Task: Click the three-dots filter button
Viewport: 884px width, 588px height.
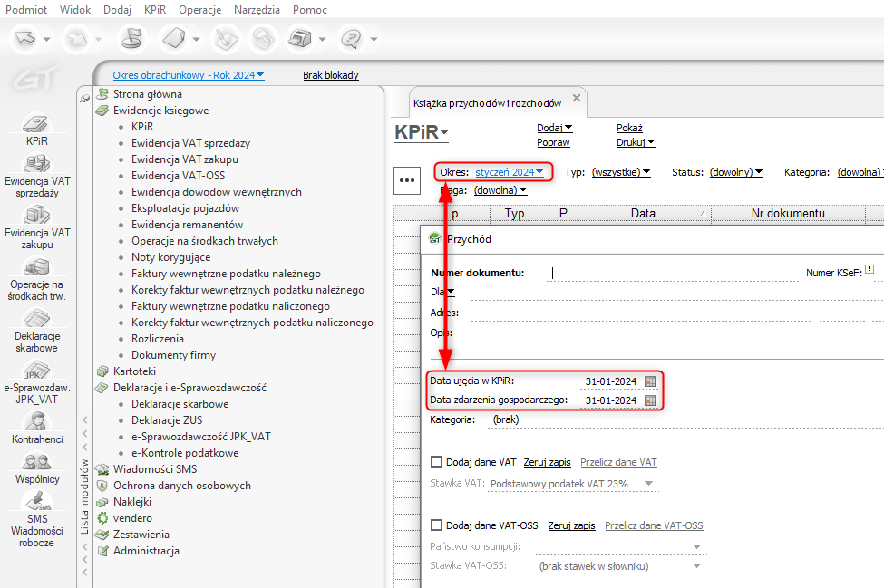Action: click(x=407, y=180)
